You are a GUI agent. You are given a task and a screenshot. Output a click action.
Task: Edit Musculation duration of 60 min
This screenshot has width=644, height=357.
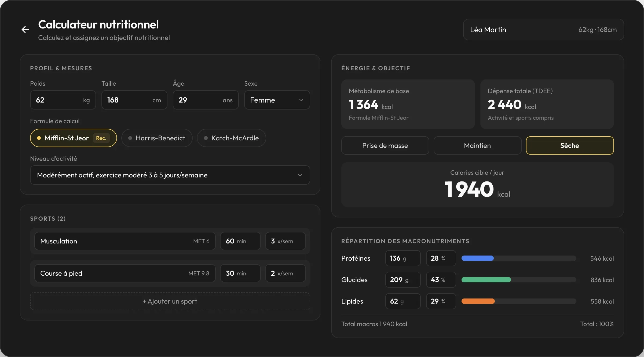pyautogui.click(x=240, y=241)
